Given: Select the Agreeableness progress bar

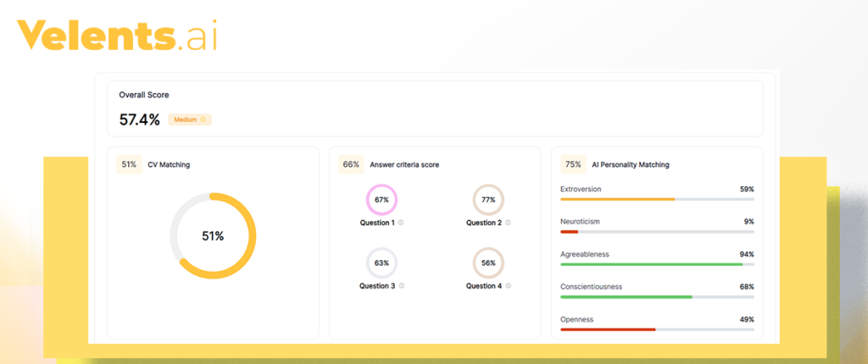Looking at the screenshot, I should pyautogui.click(x=657, y=264).
